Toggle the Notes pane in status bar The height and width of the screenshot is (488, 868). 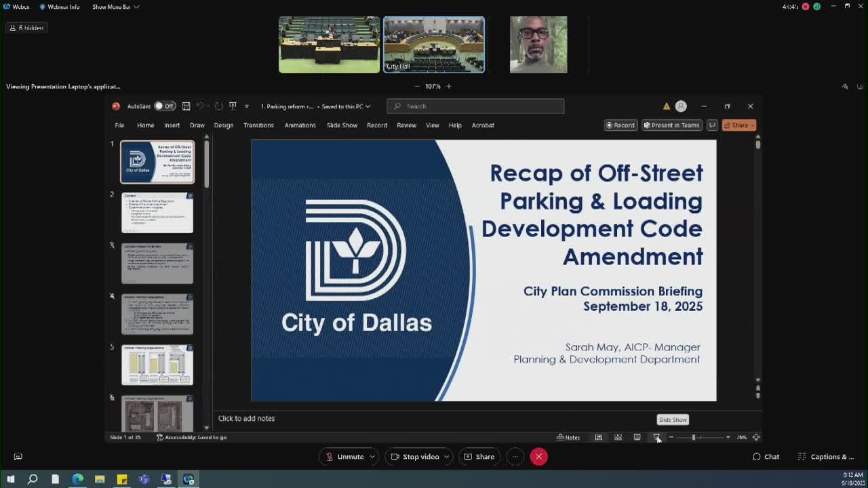tap(568, 437)
